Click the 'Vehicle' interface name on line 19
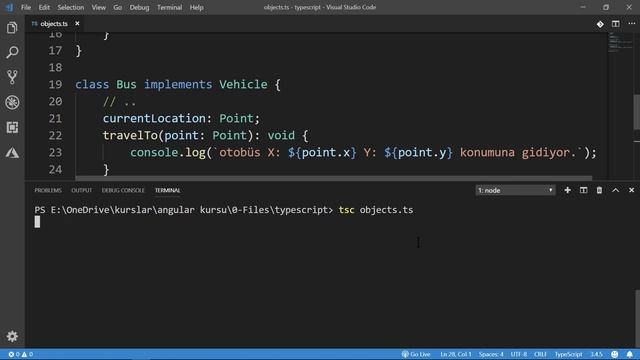This screenshot has width=640, height=360. pyautogui.click(x=243, y=84)
